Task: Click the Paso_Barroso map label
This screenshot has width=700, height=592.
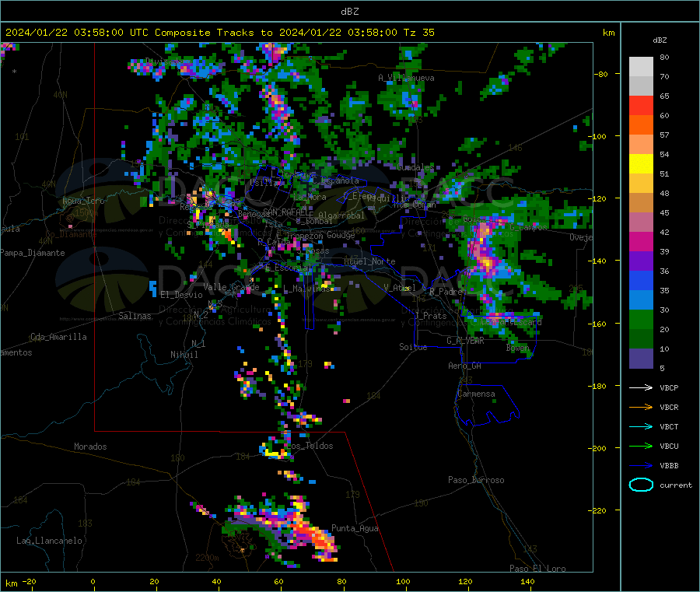Action: (476, 480)
